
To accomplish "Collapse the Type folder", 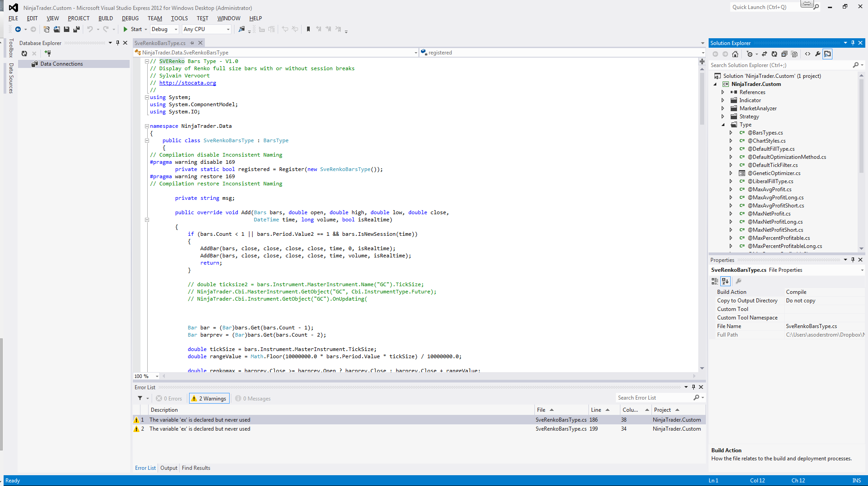I will tap(723, 125).
